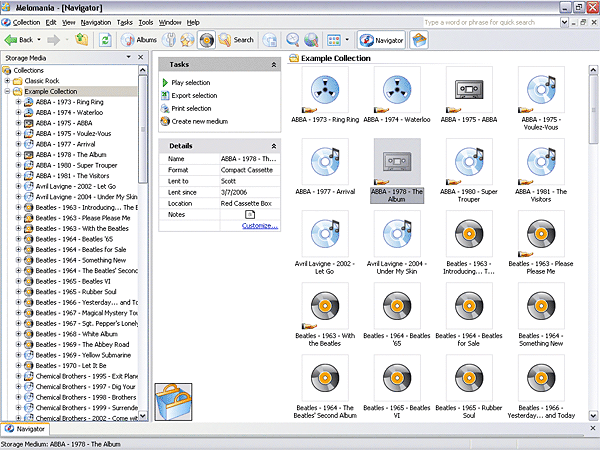Image resolution: width=600 pixels, height=450 pixels.
Task: Click the globe search toolbar icon
Action: 311,40
